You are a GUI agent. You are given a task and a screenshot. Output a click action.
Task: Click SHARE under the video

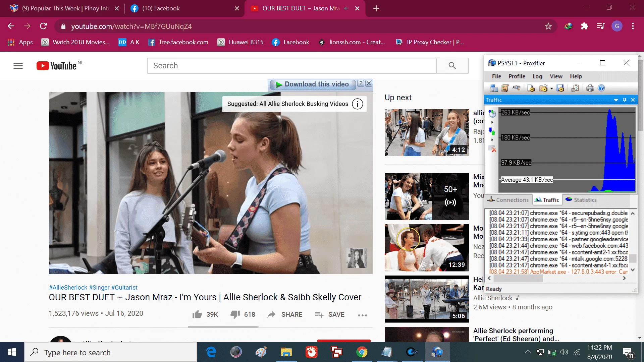pyautogui.click(x=285, y=314)
